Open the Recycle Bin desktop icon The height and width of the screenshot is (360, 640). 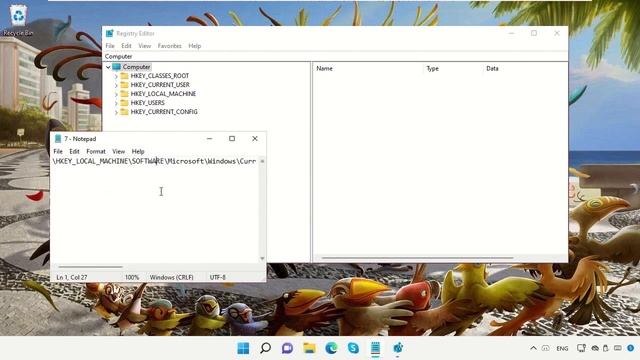point(18,20)
